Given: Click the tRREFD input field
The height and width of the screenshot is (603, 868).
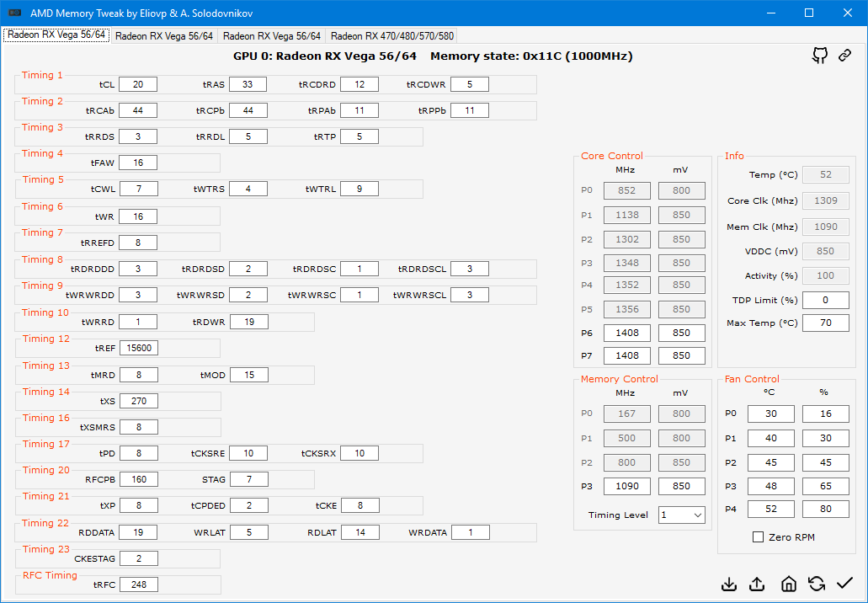Looking at the screenshot, I should [138, 243].
